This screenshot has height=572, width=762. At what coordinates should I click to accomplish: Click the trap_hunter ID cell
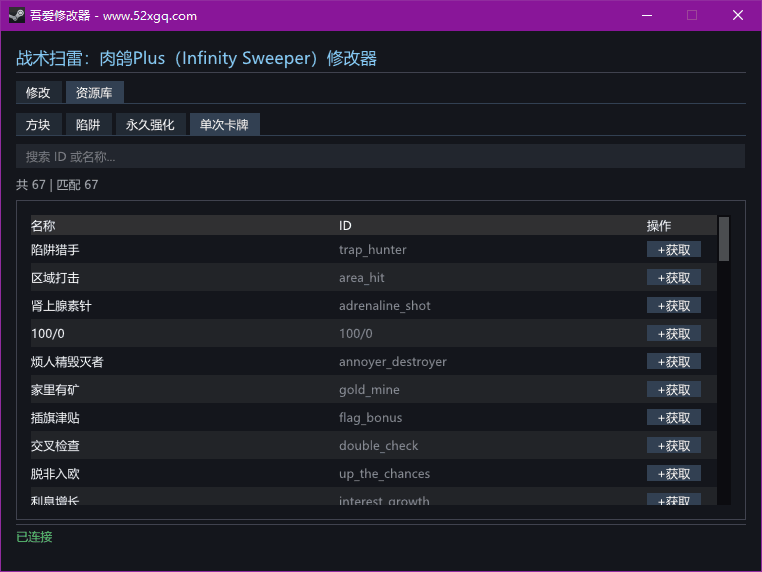tap(373, 250)
